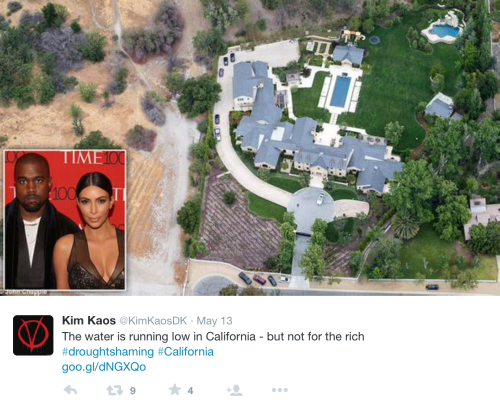Favorite the tweet using the star icon

175,389
